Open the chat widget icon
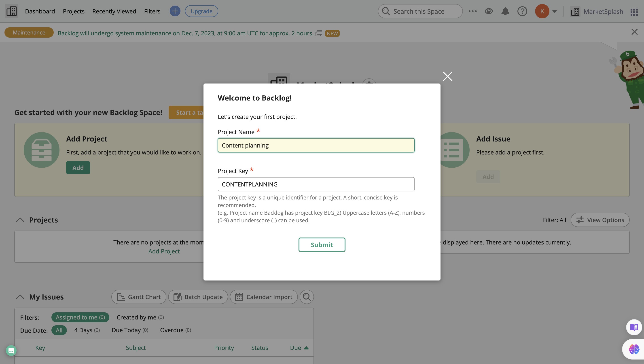Viewport: 644px width, 364px height. (11, 351)
